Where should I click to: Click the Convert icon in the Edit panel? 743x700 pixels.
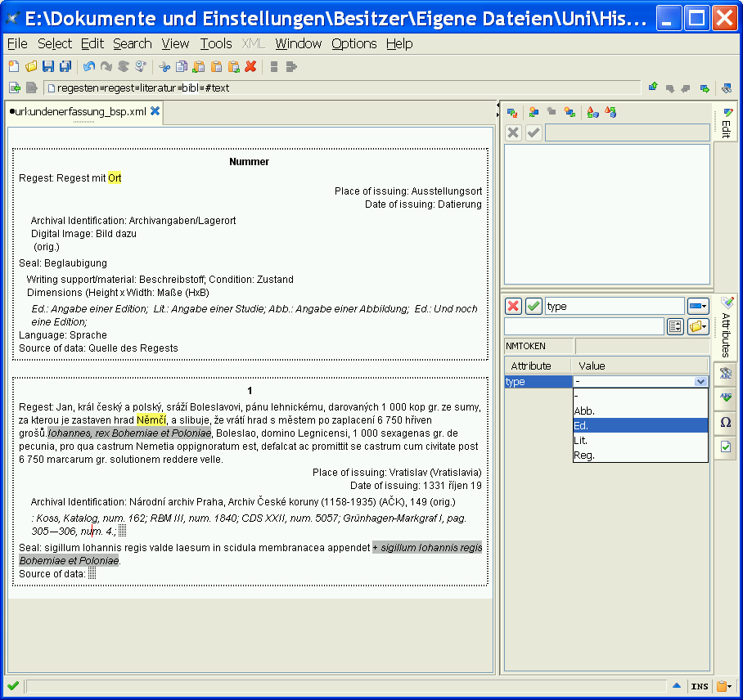click(592, 112)
